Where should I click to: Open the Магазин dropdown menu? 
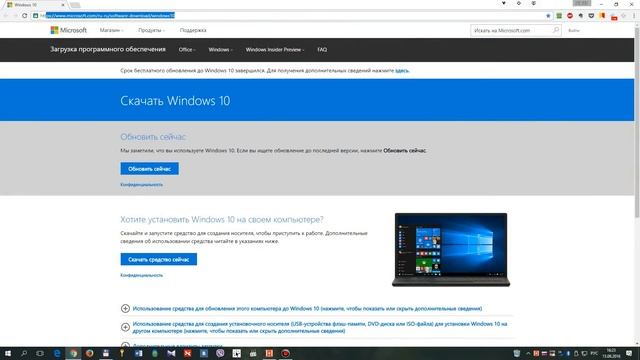coord(111,30)
